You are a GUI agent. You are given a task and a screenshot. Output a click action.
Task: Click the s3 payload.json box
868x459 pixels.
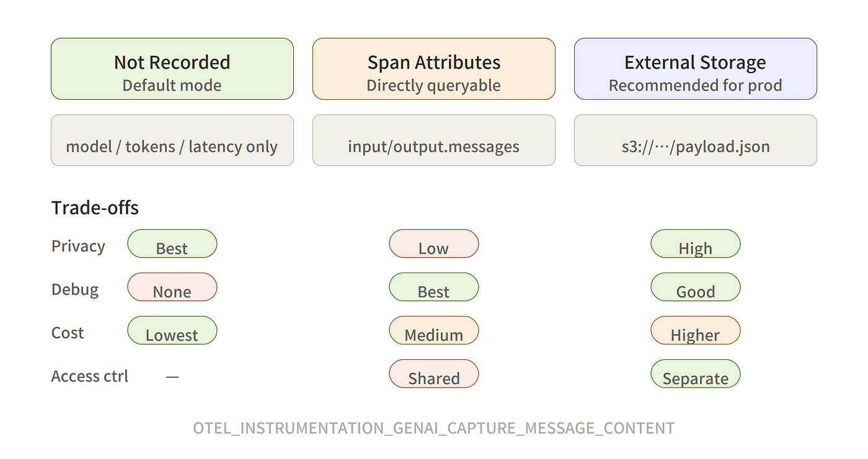pyautogui.click(x=695, y=140)
